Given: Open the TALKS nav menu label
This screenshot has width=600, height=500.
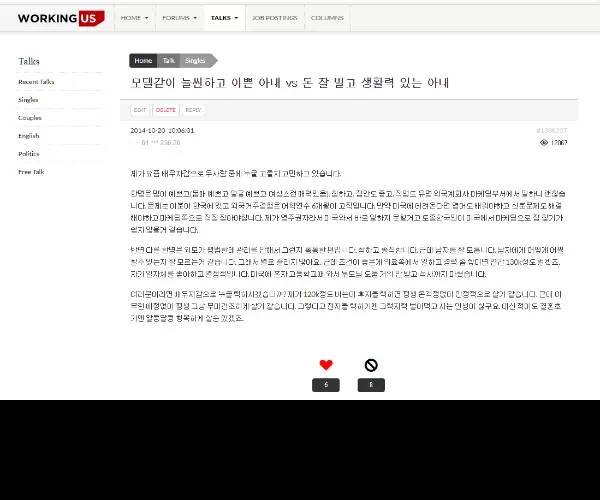Looking at the screenshot, I should 221,18.
